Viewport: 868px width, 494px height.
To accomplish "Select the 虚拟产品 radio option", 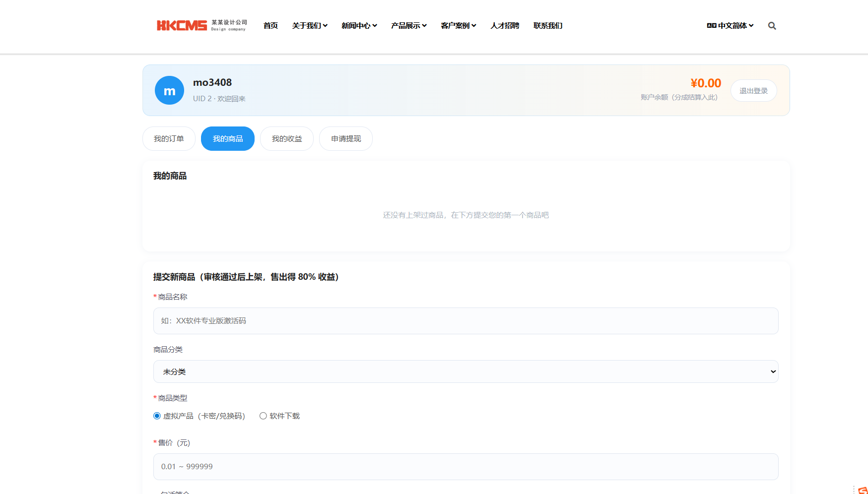I will pyautogui.click(x=157, y=416).
